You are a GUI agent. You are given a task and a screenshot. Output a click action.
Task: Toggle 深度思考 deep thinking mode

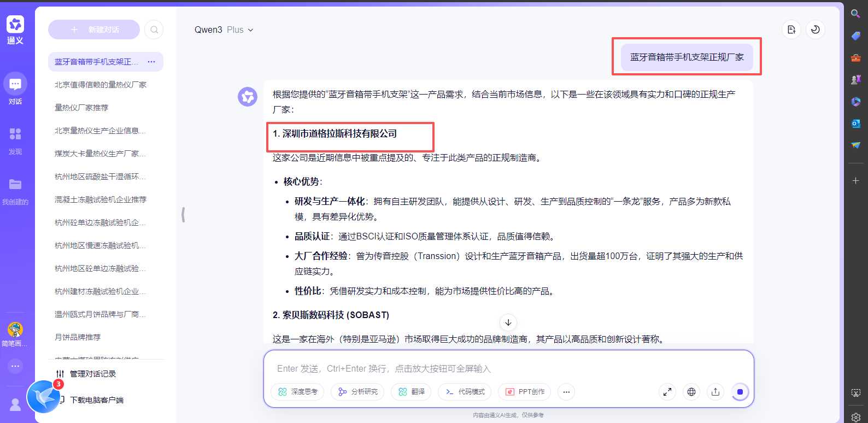pos(298,392)
